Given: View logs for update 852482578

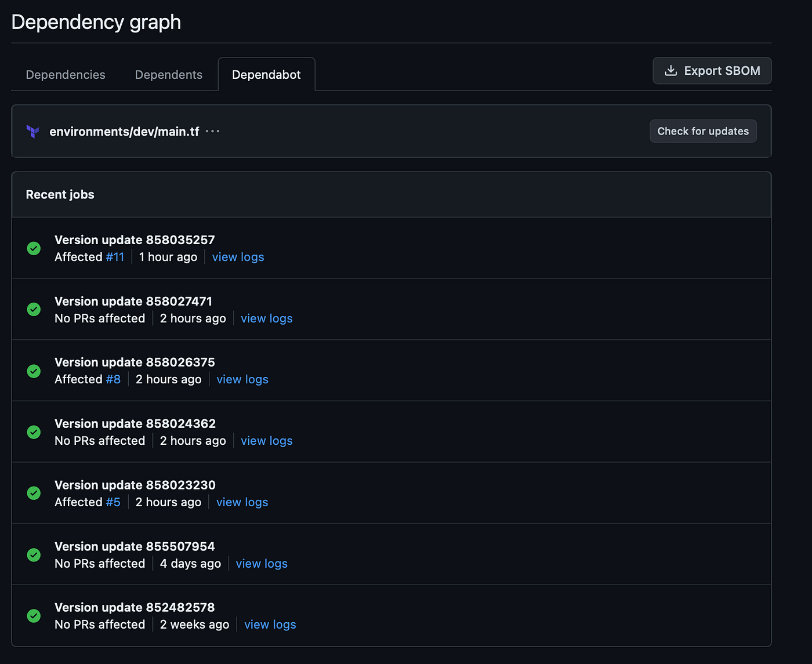Looking at the screenshot, I should (270, 625).
